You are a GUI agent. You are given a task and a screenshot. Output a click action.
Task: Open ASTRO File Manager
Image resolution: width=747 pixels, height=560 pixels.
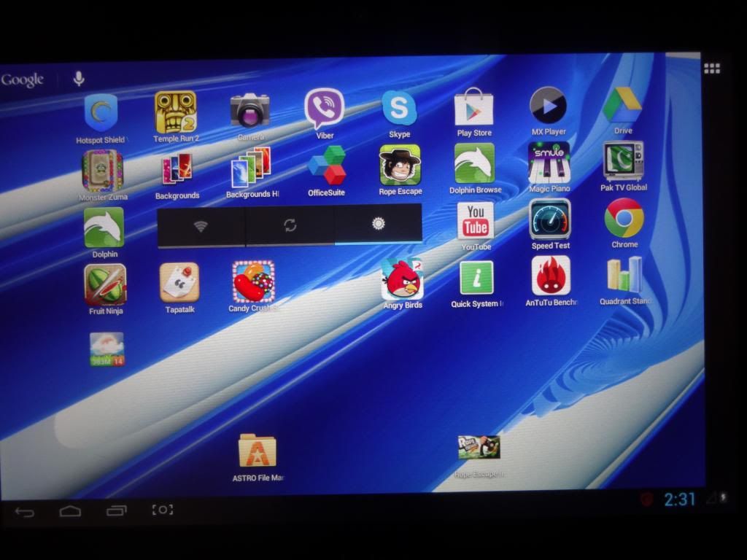click(x=258, y=451)
